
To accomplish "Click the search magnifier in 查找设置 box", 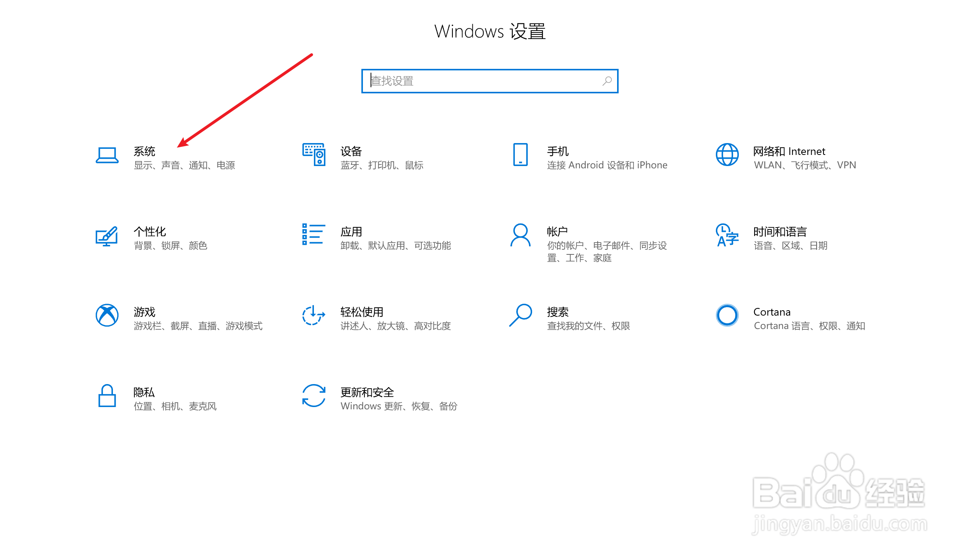I will [x=607, y=81].
